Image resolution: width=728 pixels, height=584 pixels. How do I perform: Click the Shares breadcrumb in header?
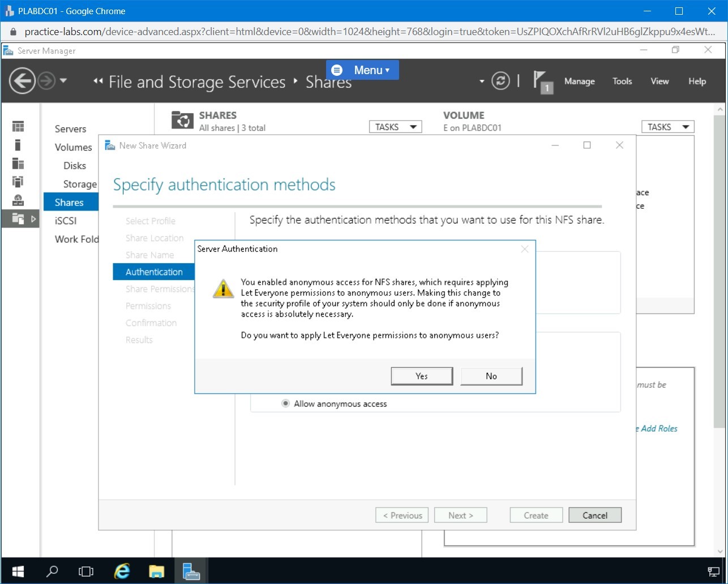328,82
